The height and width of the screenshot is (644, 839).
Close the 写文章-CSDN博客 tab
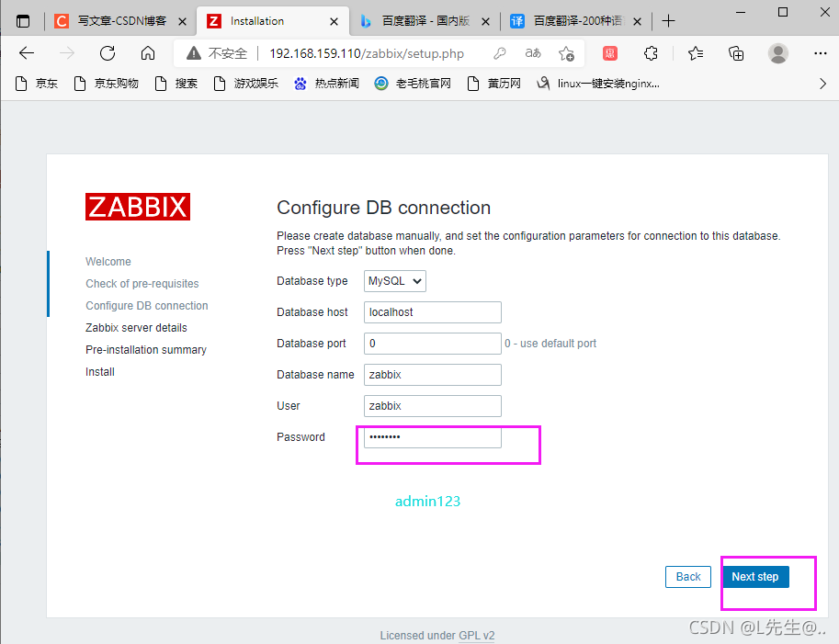pos(183,21)
